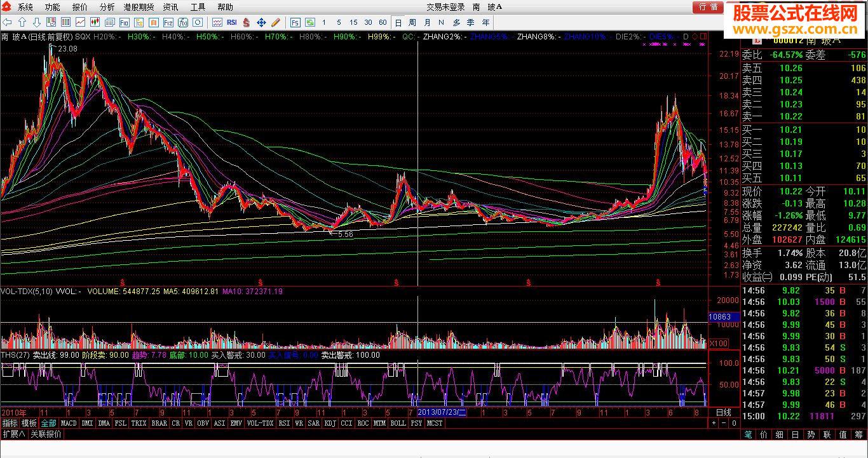Click the 2013/07/23 date marker
The image size is (868, 458).
click(442, 412)
